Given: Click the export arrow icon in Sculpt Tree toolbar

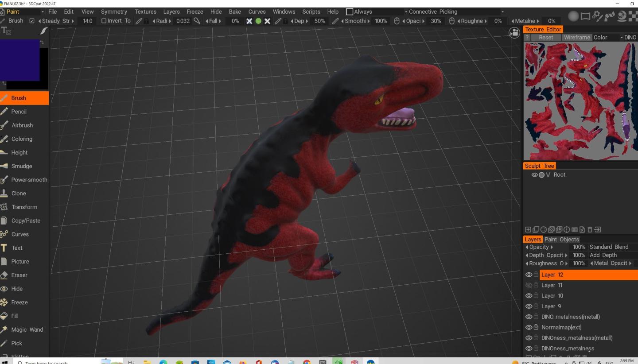Looking at the screenshot, I should [598, 229].
